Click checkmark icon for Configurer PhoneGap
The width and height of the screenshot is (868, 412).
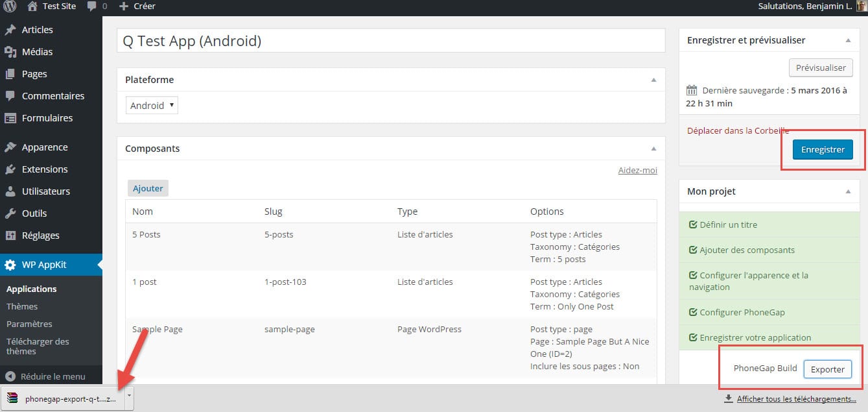click(693, 312)
